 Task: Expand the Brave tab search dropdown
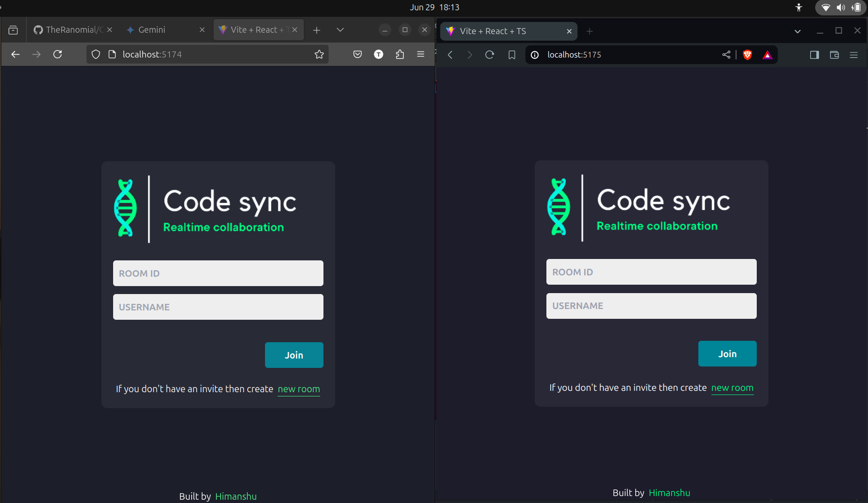pyautogui.click(x=797, y=31)
